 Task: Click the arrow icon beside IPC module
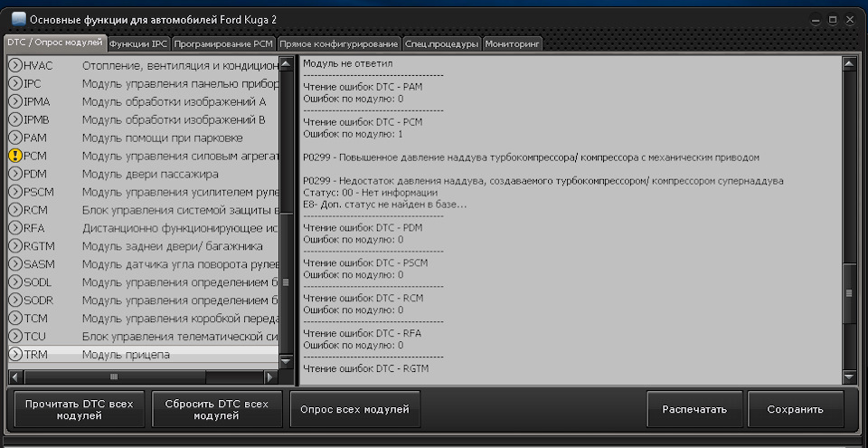tap(16, 84)
